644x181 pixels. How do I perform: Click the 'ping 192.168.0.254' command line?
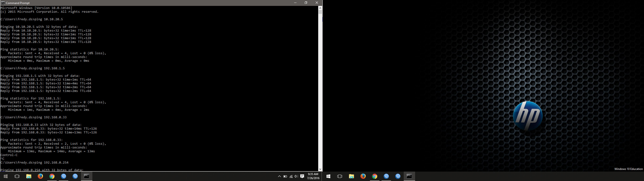point(34,163)
